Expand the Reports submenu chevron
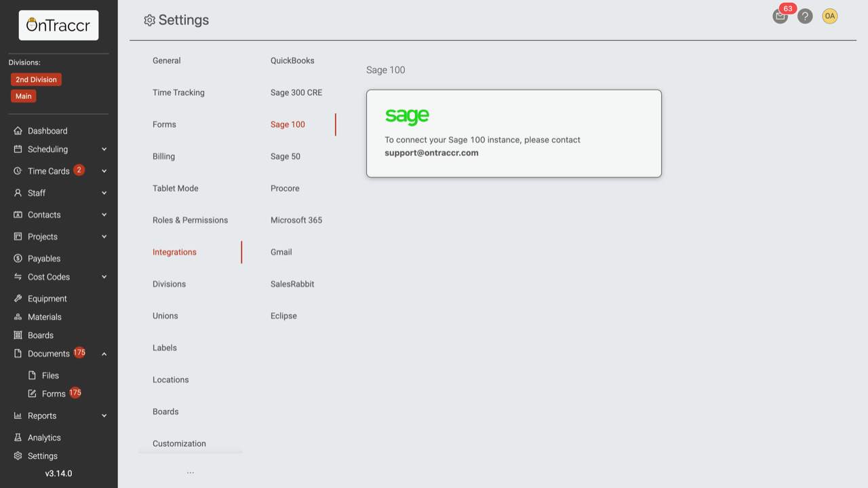Viewport: 868px width, 488px height. tap(104, 415)
